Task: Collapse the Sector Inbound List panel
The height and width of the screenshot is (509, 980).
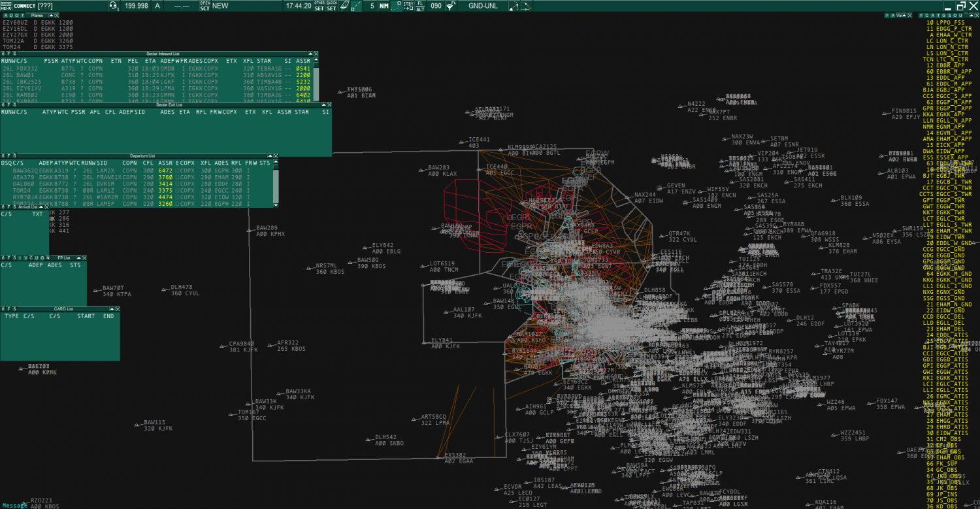Action: click(x=310, y=54)
